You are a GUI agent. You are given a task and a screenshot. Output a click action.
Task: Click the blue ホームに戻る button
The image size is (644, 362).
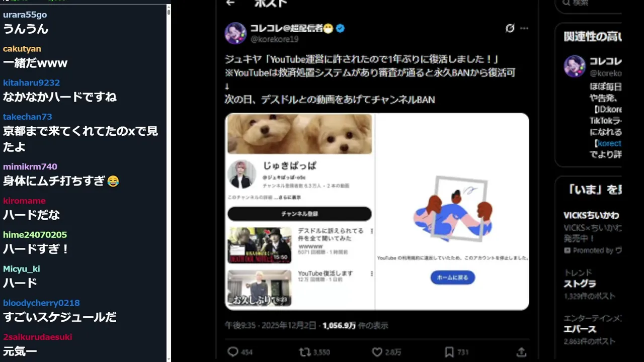click(x=452, y=277)
